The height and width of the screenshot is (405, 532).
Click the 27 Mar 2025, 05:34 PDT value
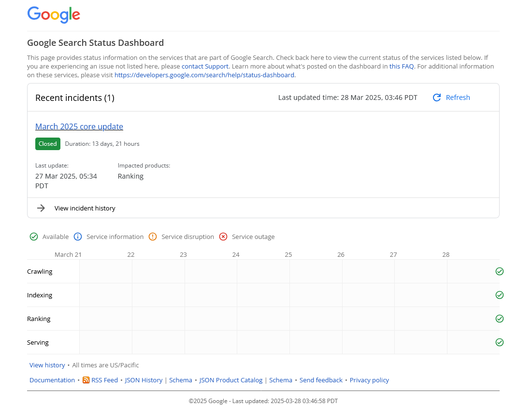[66, 181]
